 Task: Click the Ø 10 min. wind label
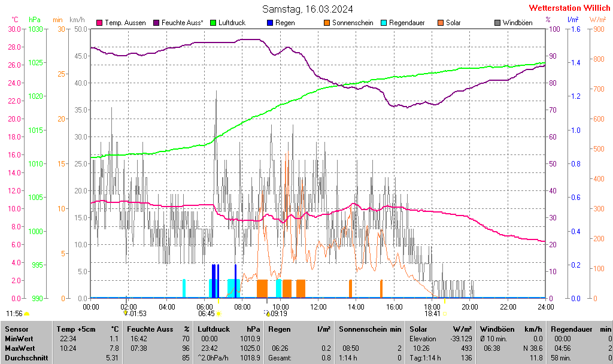point(493,339)
